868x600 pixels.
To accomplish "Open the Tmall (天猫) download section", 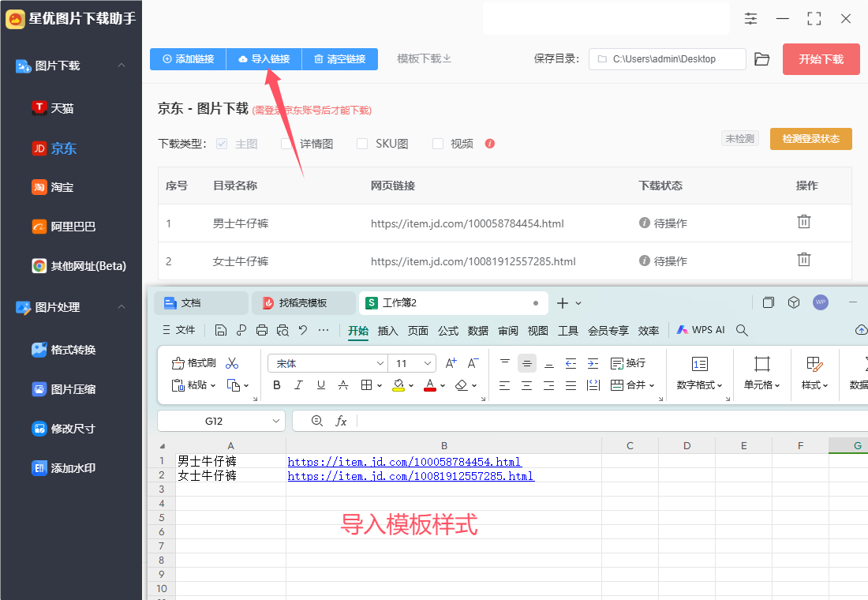I will point(53,108).
